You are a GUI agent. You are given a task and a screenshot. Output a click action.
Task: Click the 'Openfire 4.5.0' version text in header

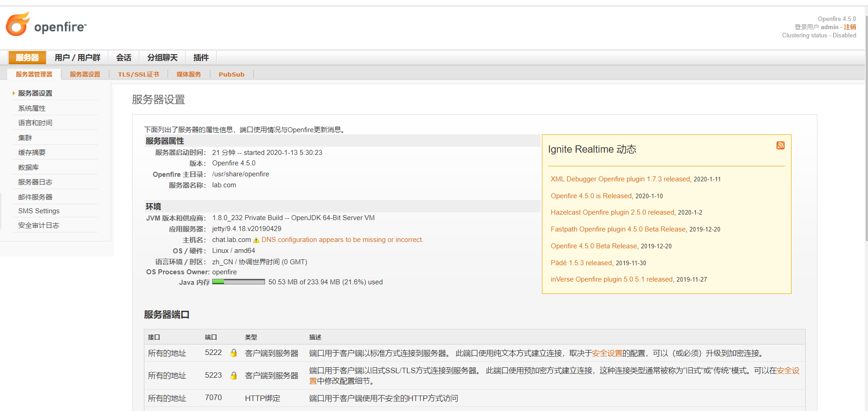[837, 19]
